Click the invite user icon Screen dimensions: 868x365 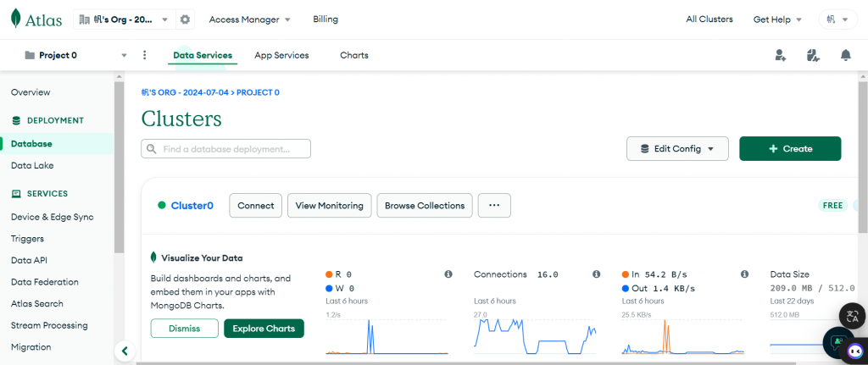781,55
